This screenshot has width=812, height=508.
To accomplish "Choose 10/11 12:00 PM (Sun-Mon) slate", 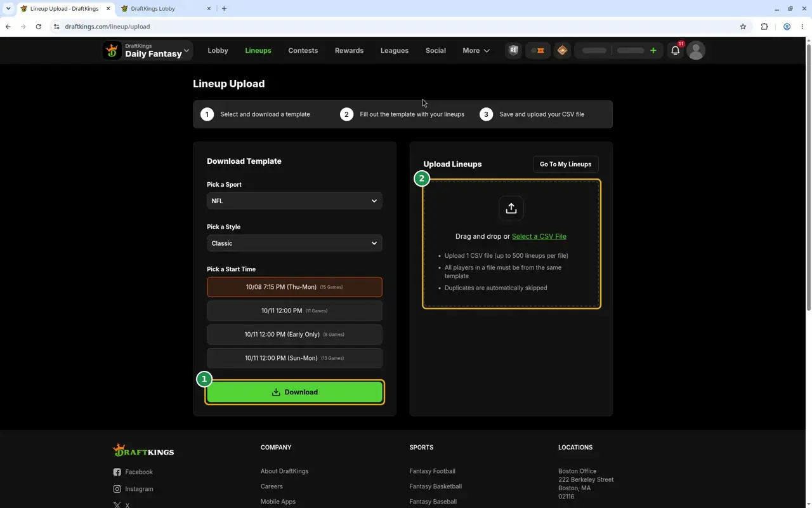I will click(x=294, y=358).
